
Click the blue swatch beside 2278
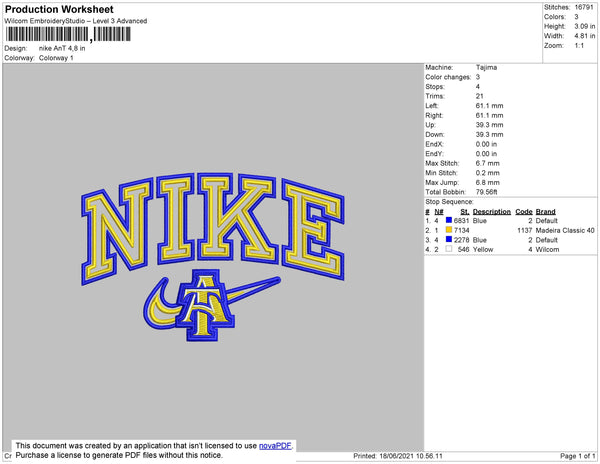[x=449, y=239]
